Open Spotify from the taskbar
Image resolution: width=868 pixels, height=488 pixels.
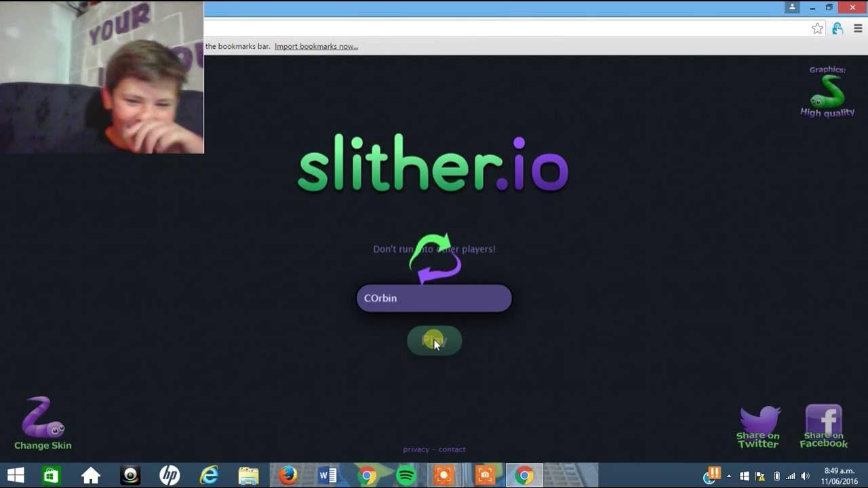pos(406,476)
